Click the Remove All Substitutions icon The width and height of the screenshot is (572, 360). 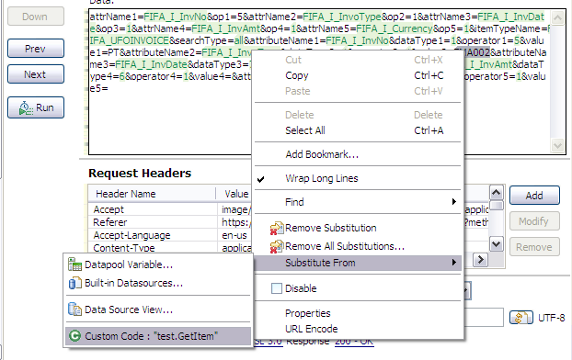277,247
